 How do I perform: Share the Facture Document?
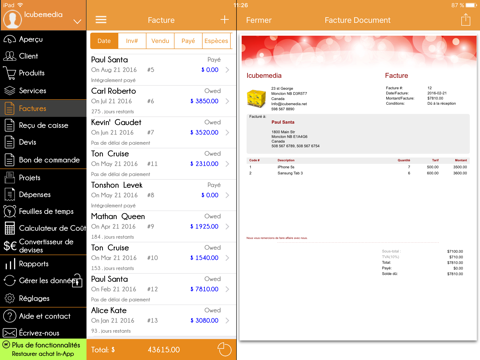click(466, 20)
